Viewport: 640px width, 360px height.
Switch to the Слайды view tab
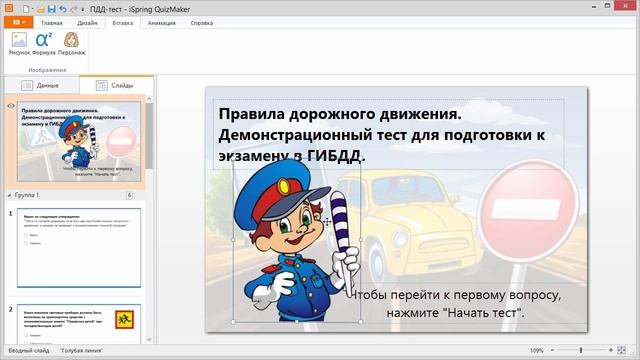[116, 85]
